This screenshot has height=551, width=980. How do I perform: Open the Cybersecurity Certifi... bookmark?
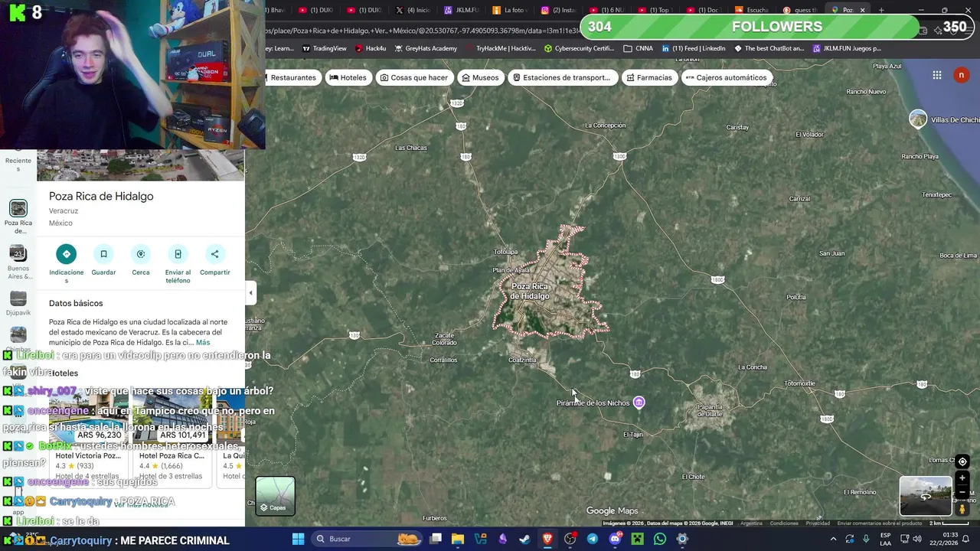[x=580, y=48]
